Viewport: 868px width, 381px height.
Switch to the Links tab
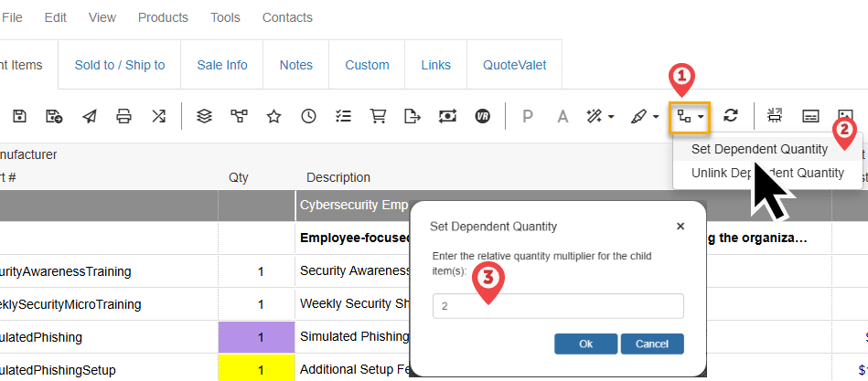point(435,65)
